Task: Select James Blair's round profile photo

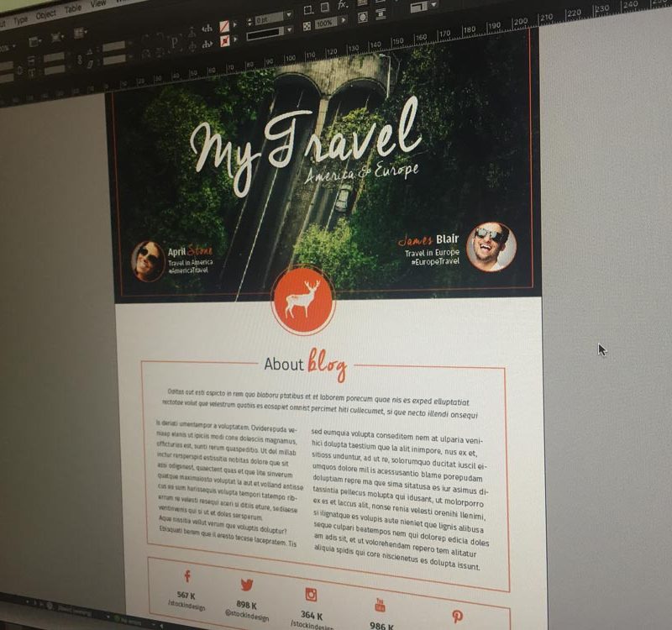Action: [491, 246]
